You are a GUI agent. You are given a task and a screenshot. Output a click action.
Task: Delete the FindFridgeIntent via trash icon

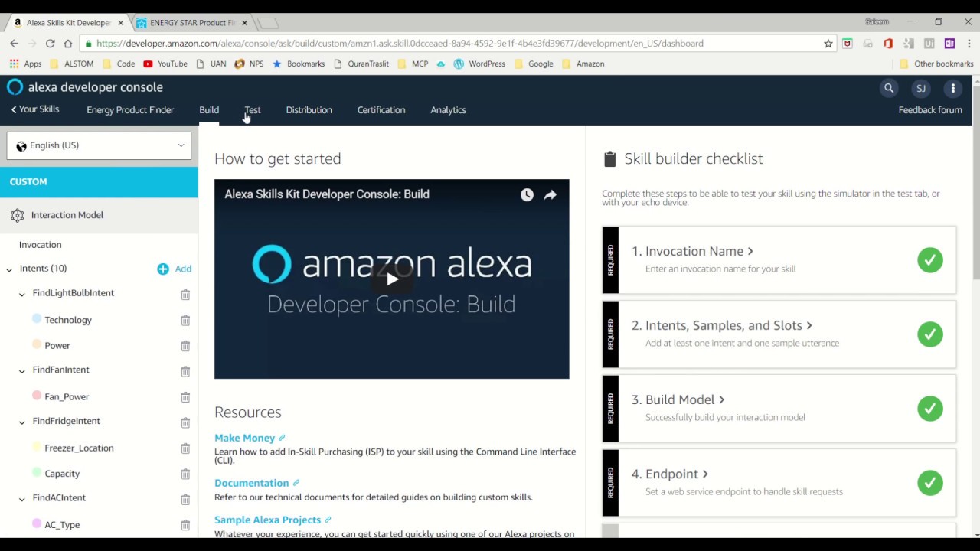pyautogui.click(x=185, y=422)
